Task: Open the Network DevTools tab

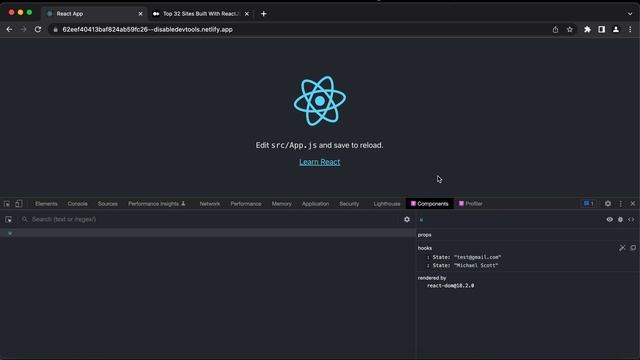Action: pyautogui.click(x=210, y=204)
